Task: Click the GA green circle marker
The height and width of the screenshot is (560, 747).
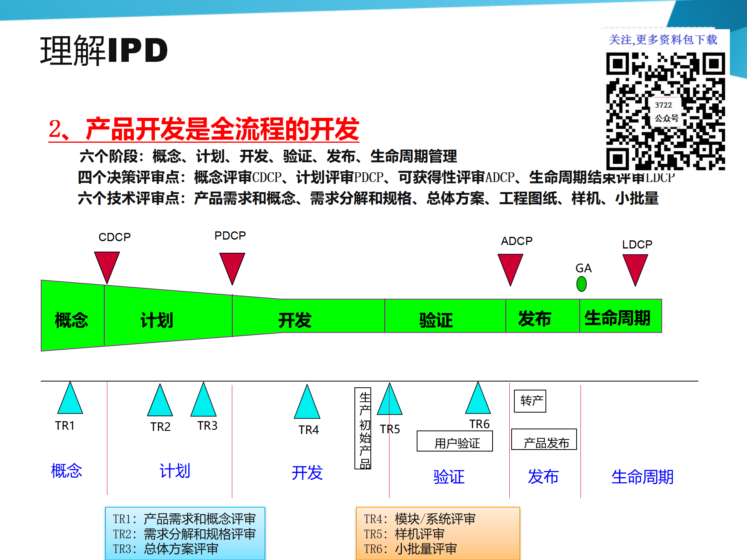Action: click(581, 284)
